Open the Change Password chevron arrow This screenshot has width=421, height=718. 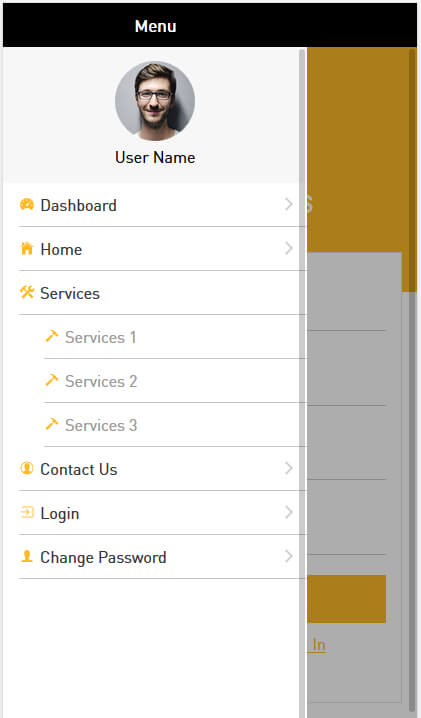pyautogui.click(x=289, y=556)
